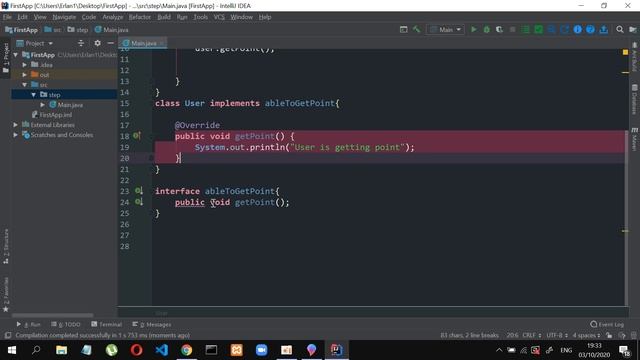Open the TODO tool window tab
The width and height of the screenshot is (640, 360).
66,324
